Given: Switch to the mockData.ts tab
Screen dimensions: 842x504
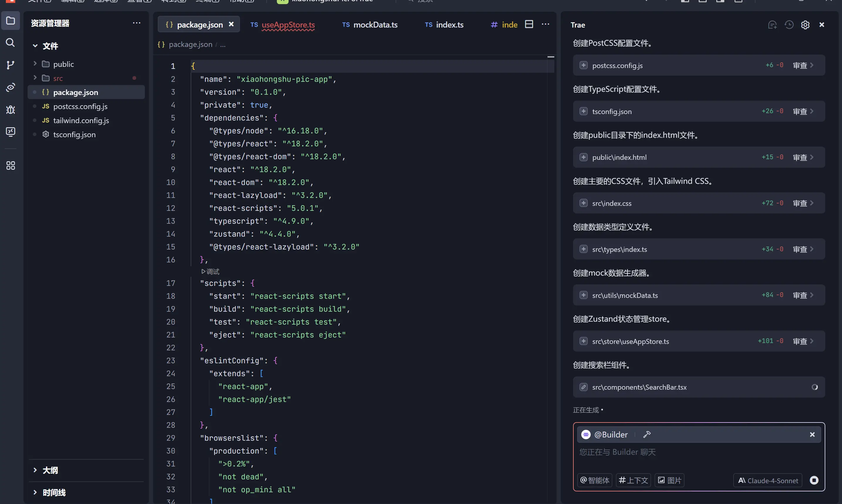Looking at the screenshot, I should [370, 25].
